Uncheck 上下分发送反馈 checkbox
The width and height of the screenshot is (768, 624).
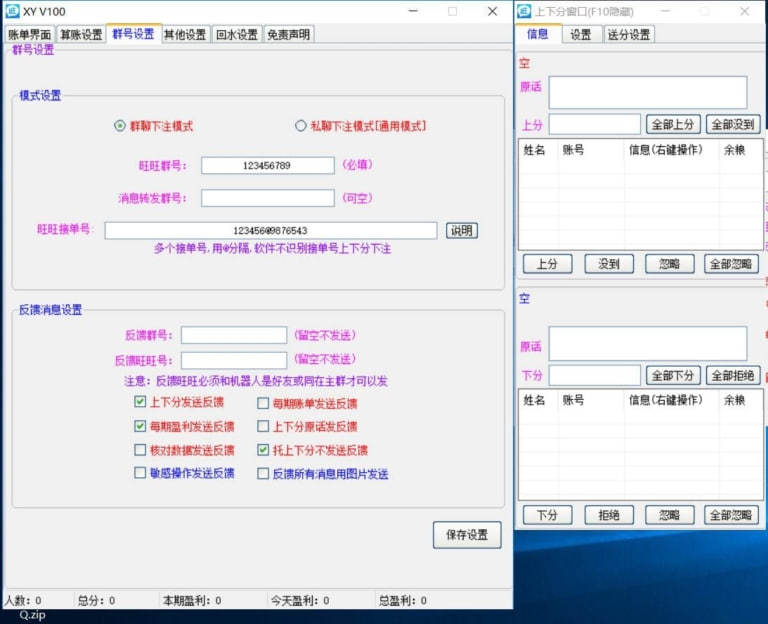click(140, 402)
